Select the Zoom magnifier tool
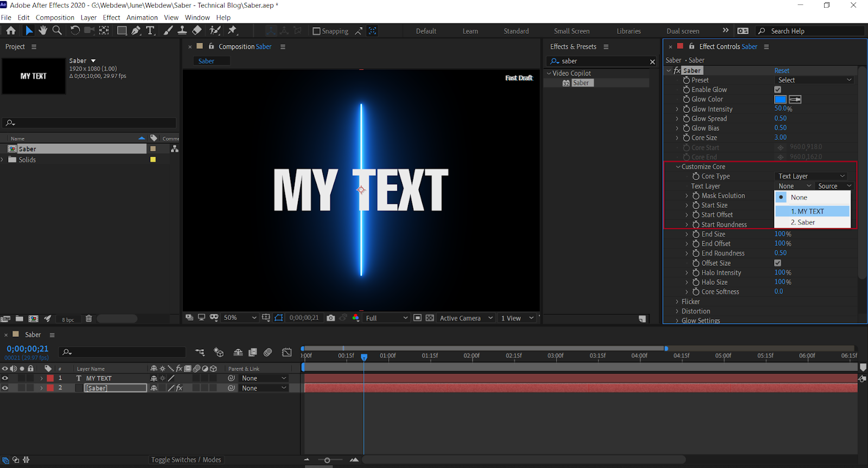Image resolution: width=868 pixels, height=468 pixels. coord(57,31)
